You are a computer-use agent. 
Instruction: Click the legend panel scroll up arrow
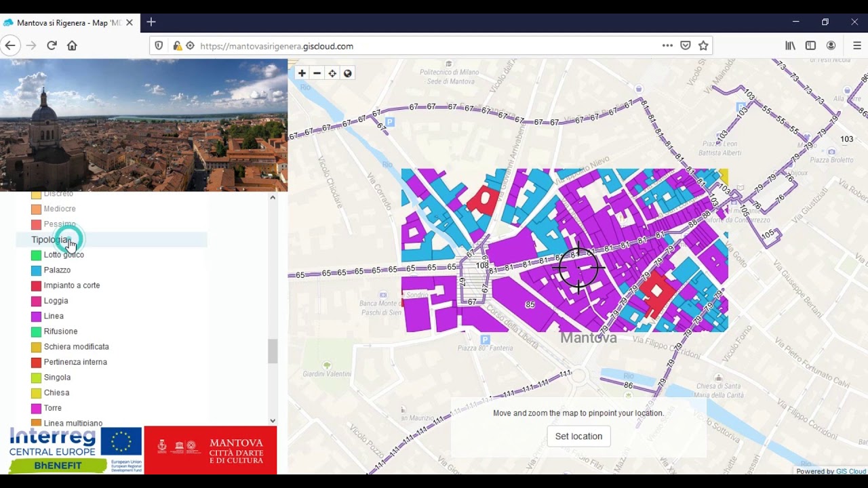click(x=273, y=197)
